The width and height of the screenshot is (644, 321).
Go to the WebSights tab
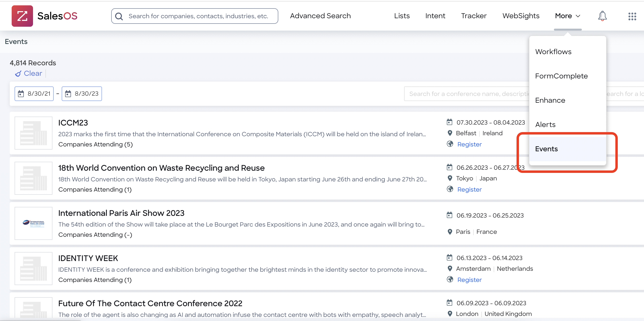pyautogui.click(x=521, y=16)
